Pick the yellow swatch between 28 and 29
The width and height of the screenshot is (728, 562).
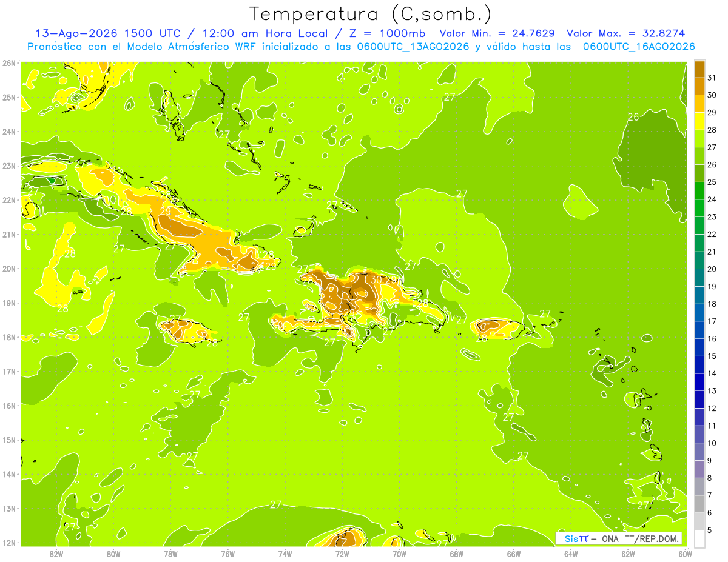pyautogui.click(x=699, y=121)
